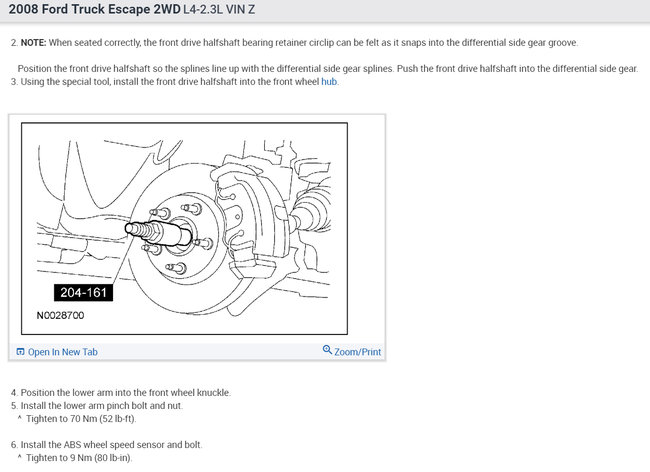The image size is (650, 472).
Task: Click the magnifier icon beside Zoom/Print
Action: (x=327, y=350)
